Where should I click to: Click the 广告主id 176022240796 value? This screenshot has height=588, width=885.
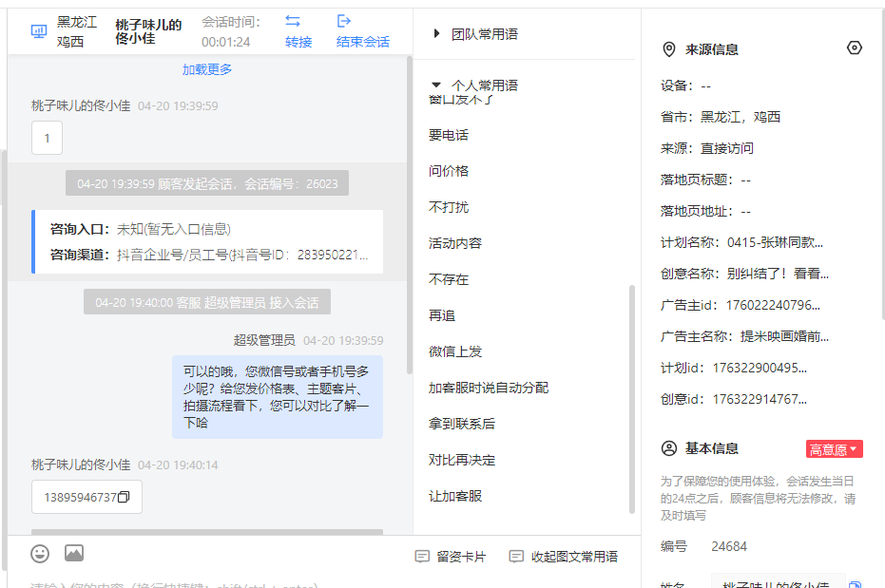point(773,306)
